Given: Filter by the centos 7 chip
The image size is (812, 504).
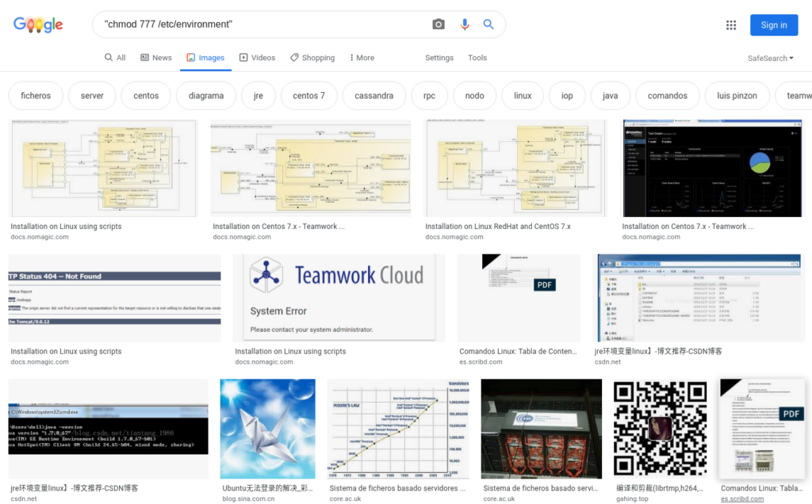Looking at the screenshot, I should (308, 96).
